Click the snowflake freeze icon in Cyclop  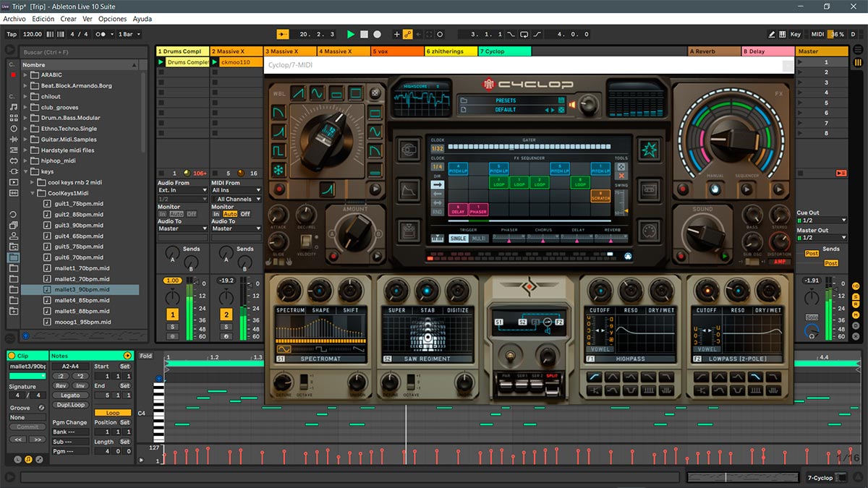click(x=279, y=171)
